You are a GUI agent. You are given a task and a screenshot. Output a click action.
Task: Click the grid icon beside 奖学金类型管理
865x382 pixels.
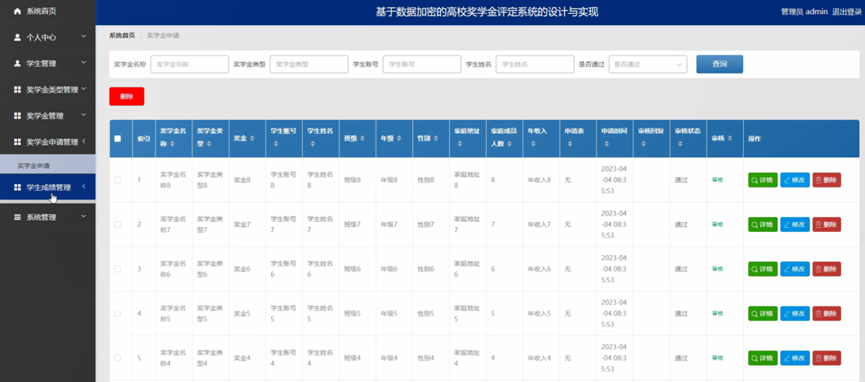pos(17,89)
